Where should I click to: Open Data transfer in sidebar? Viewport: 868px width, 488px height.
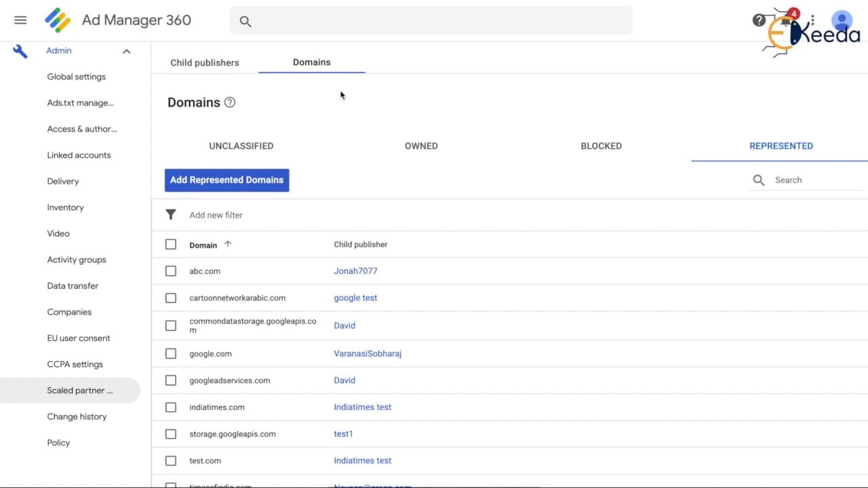[73, 286]
